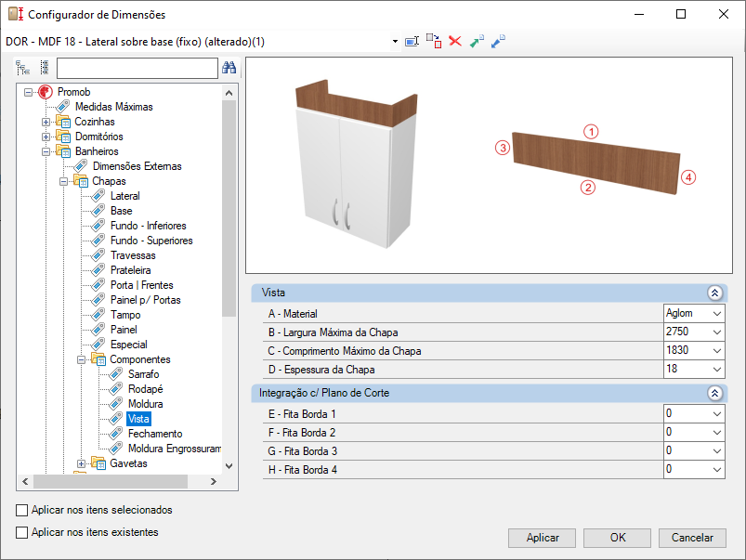Click the Aplicar button
The height and width of the screenshot is (560, 746).
pos(542,538)
